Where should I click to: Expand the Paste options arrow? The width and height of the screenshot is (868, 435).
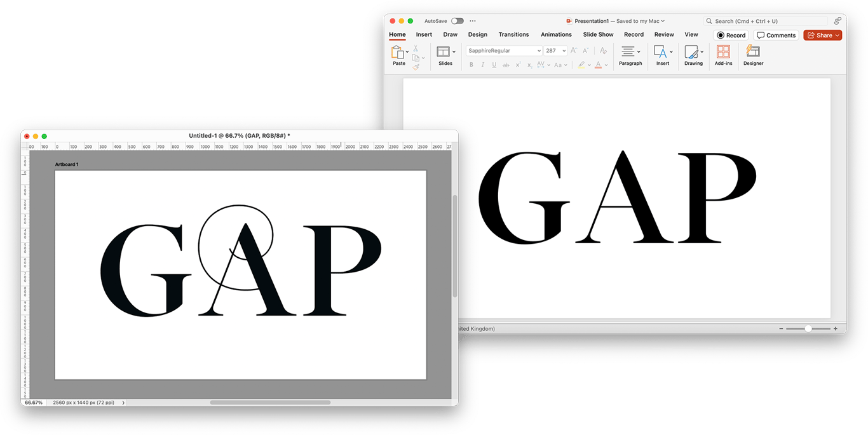pyautogui.click(x=407, y=52)
